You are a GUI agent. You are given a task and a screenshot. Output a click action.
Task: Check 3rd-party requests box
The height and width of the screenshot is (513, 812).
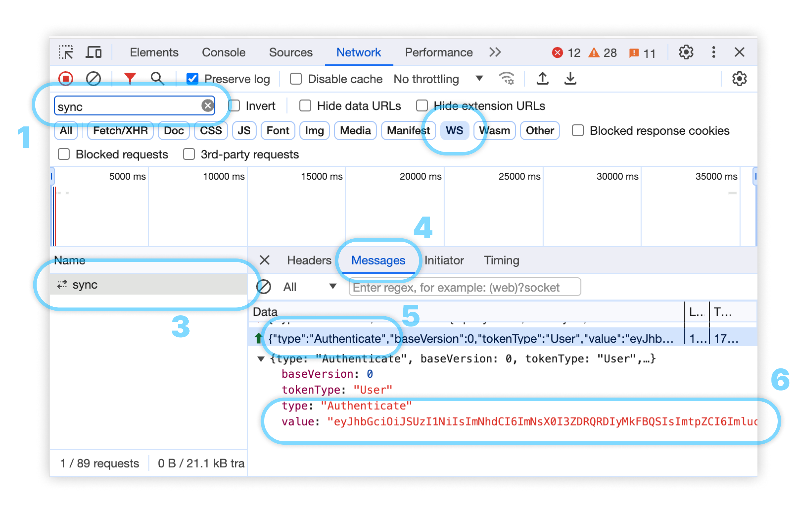pyautogui.click(x=189, y=154)
